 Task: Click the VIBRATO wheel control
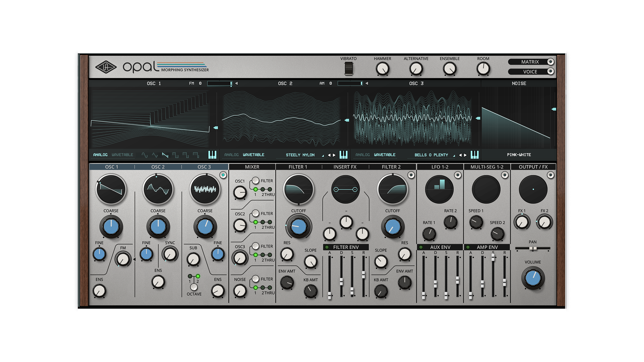[x=348, y=68]
